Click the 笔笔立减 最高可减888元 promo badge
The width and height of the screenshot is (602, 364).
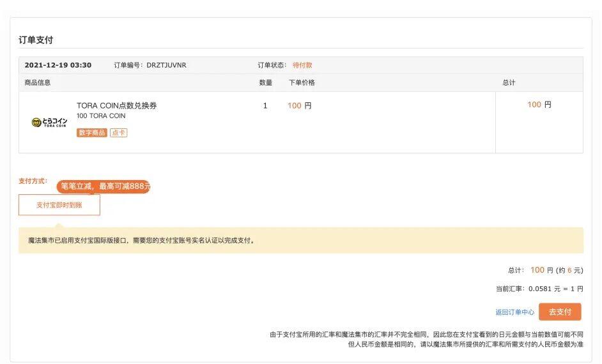[104, 186]
